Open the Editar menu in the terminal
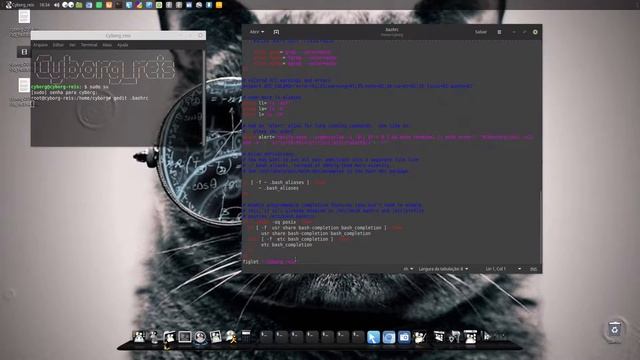Screen dimensions: 640x360 click(x=58, y=45)
